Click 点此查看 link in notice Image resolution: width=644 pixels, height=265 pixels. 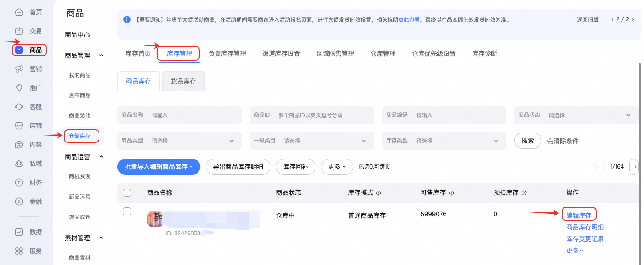[x=409, y=20]
